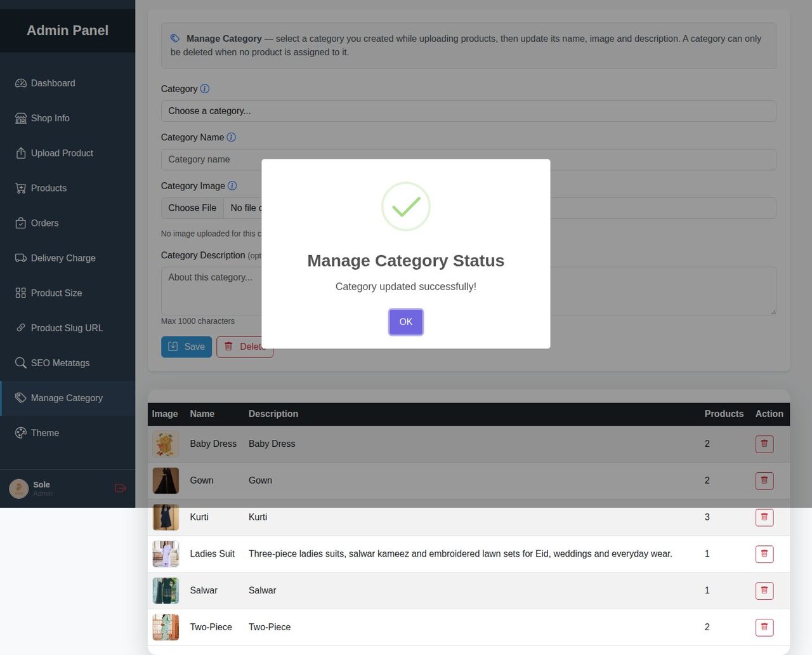Click the Admin Panel title
This screenshot has height=655, width=812.
click(67, 30)
